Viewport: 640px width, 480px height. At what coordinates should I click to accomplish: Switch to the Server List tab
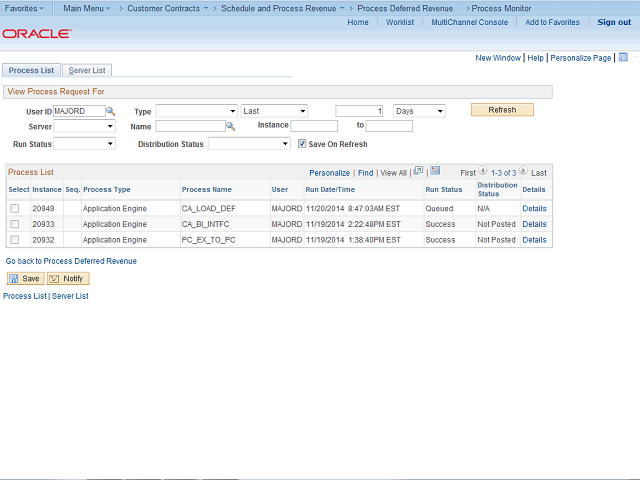click(x=87, y=71)
